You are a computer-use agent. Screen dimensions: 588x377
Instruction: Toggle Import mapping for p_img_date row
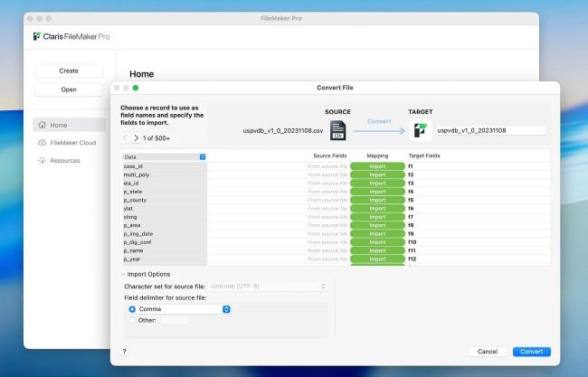pyautogui.click(x=377, y=234)
